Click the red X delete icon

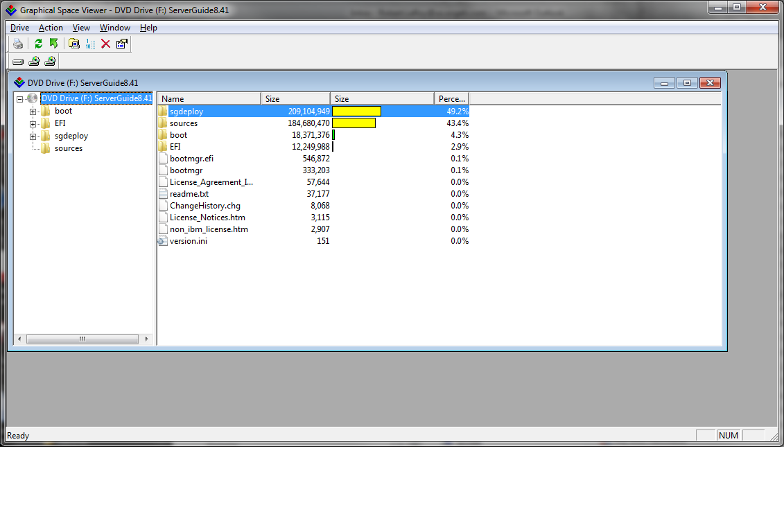pyautogui.click(x=105, y=44)
